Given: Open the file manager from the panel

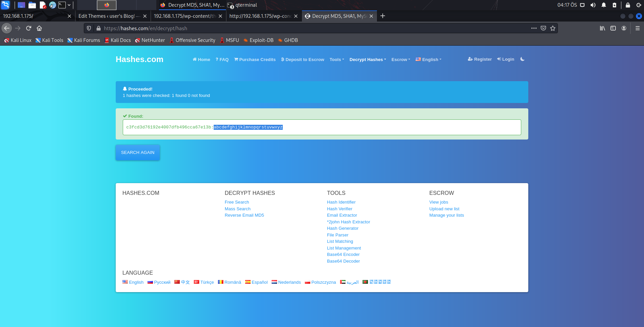Looking at the screenshot, I should pyautogui.click(x=32, y=5).
